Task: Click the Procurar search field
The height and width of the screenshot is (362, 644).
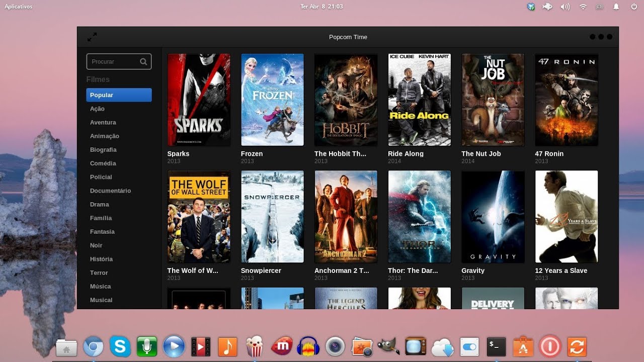Action: pos(119,61)
